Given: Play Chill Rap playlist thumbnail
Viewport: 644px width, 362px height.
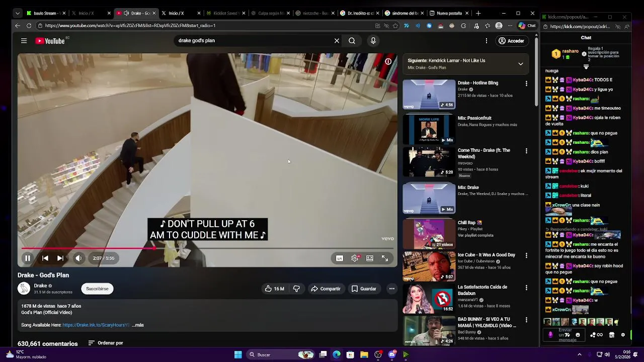Looking at the screenshot, I should pos(429,234).
